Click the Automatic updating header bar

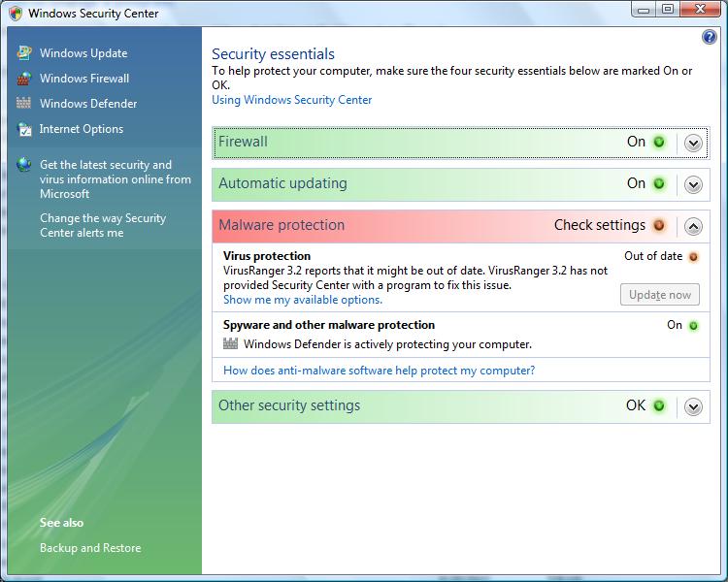[x=460, y=184]
